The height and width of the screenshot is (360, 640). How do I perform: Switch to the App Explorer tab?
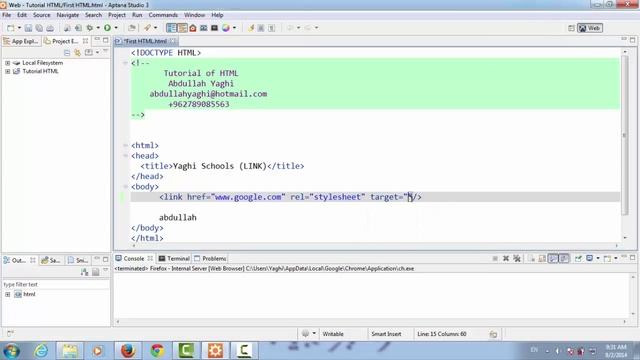pyautogui.click(x=21, y=41)
